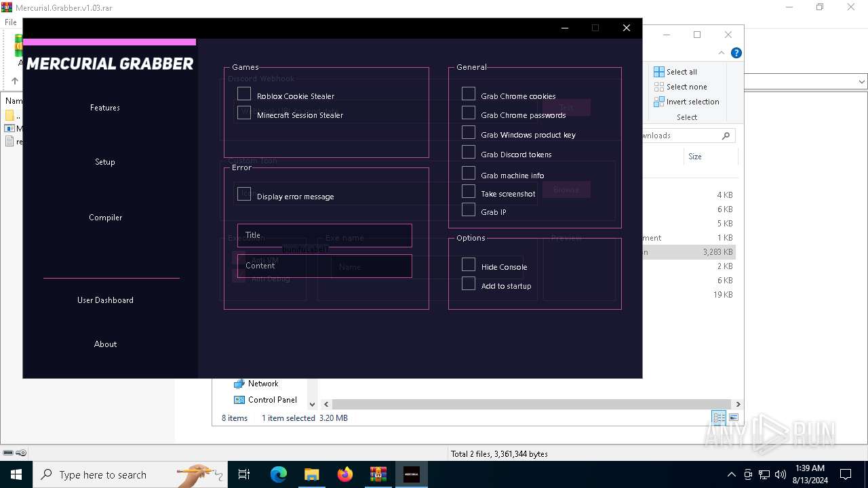
Task: Enable Grab Windows product key
Action: point(469,132)
